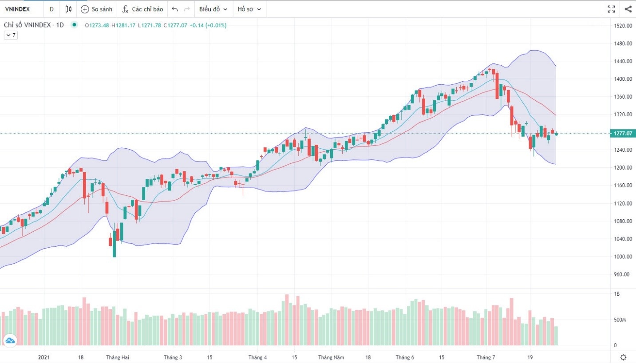Open chart settings gear at bottom right
This screenshot has width=636, height=364.
[624, 357]
